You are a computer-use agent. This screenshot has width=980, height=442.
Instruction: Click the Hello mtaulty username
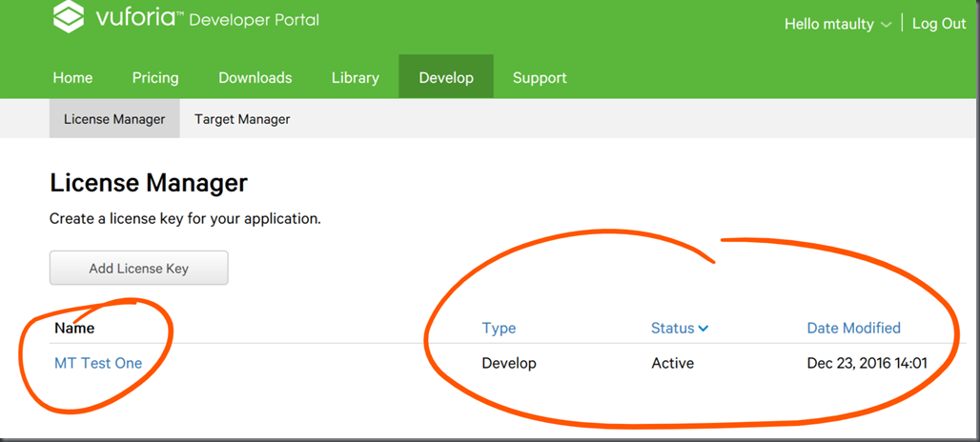click(x=829, y=25)
